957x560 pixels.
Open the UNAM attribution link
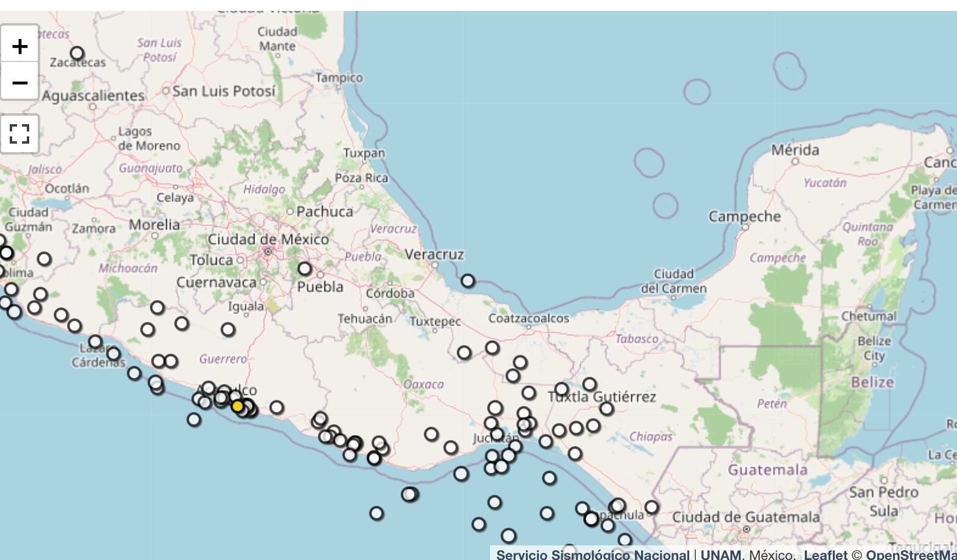click(721, 555)
